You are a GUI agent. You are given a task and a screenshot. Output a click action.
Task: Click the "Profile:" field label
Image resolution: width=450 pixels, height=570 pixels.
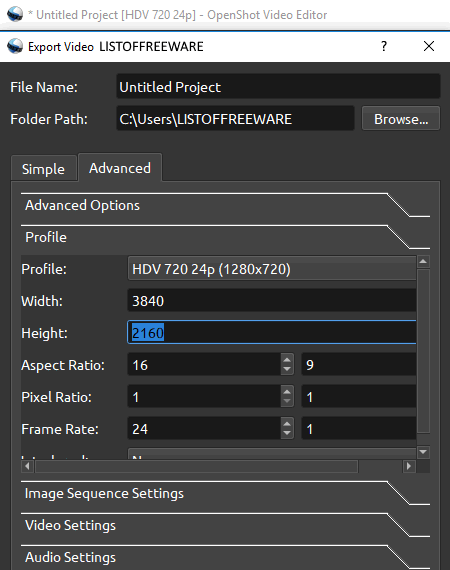[x=44, y=269]
